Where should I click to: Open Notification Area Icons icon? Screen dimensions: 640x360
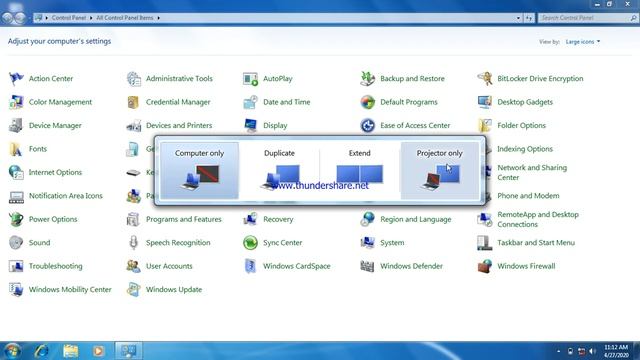click(x=16, y=196)
